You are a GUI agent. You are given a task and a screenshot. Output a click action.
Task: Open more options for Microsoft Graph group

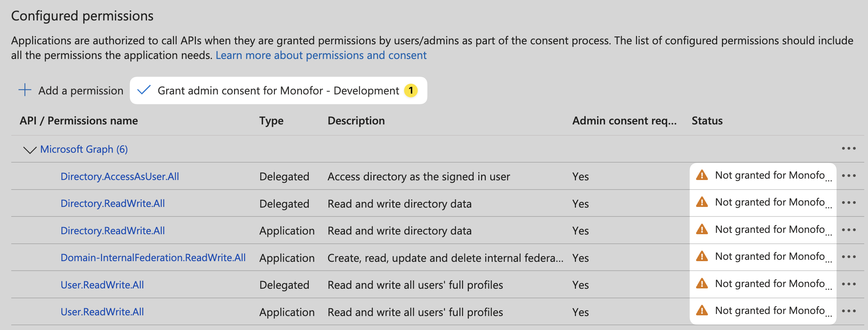(849, 149)
